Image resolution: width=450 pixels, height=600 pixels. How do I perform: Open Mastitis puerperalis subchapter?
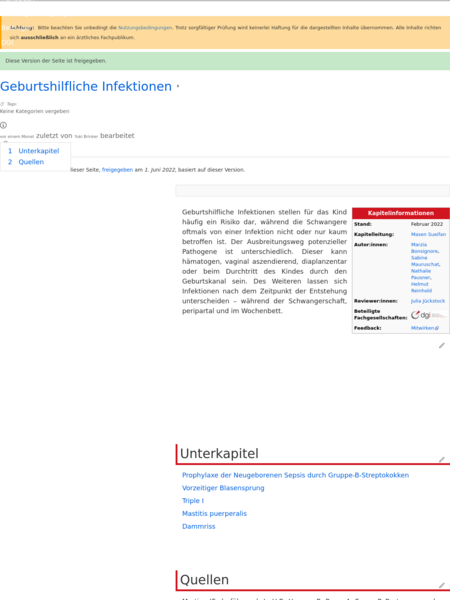click(214, 514)
